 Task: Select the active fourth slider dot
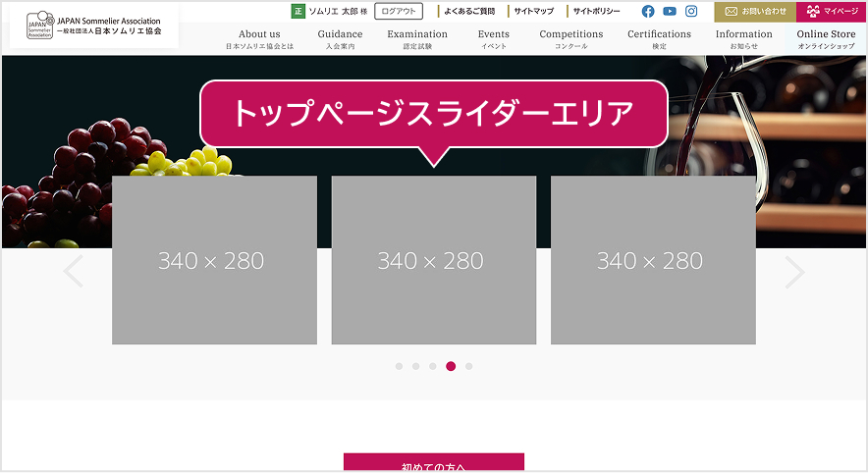pos(451,366)
